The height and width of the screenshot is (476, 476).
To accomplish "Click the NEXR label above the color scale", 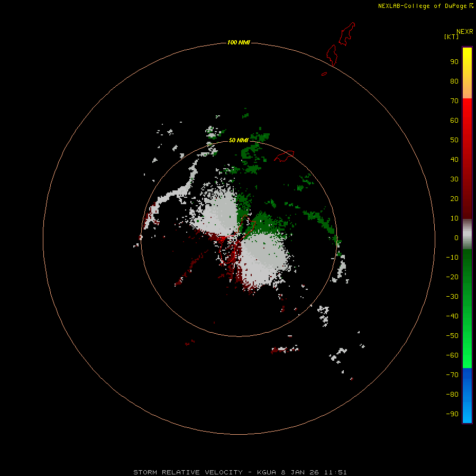I will [464, 32].
